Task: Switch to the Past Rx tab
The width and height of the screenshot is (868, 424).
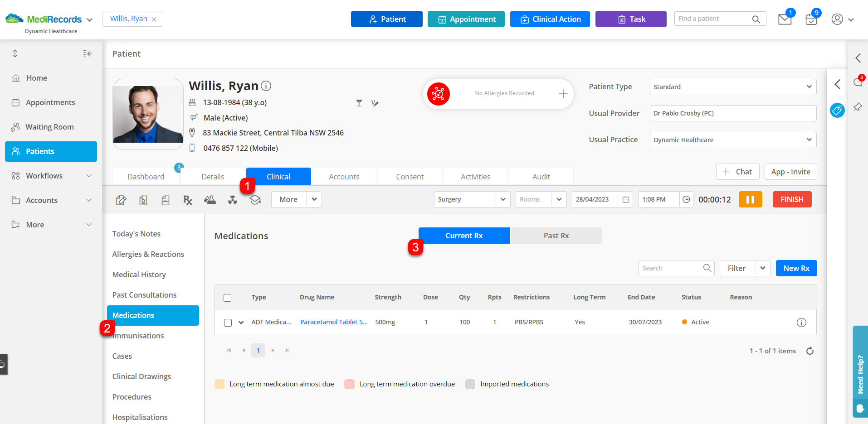Action: pos(556,236)
